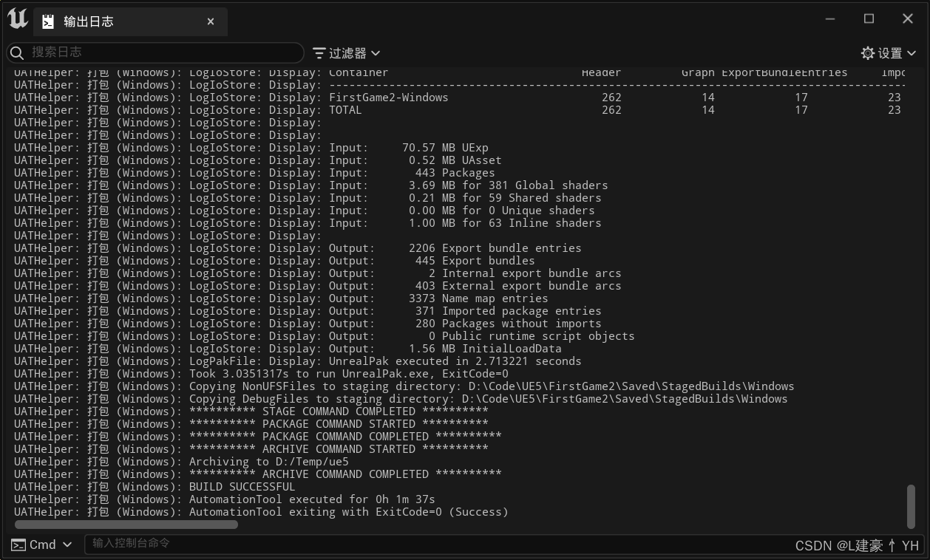Click the 403 External export bundle arcs line

click(x=318, y=286)
